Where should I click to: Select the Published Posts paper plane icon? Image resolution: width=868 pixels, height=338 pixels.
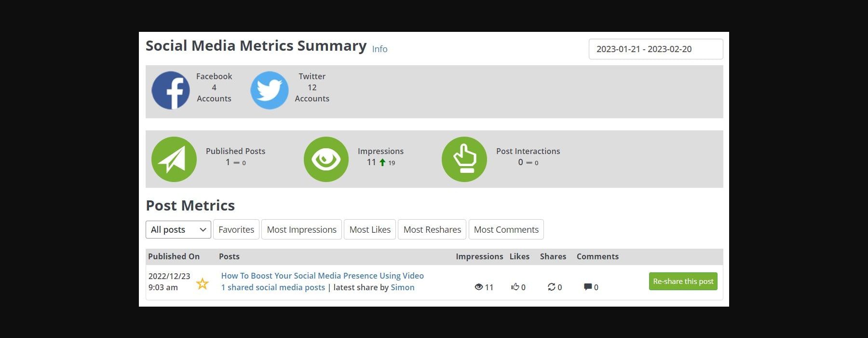coord(174,159)
